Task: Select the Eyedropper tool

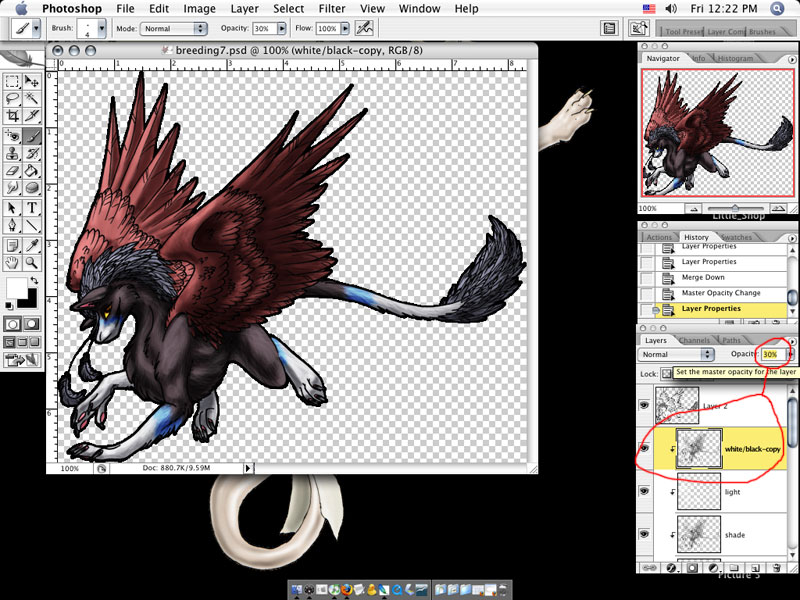Action: point(32,245)
